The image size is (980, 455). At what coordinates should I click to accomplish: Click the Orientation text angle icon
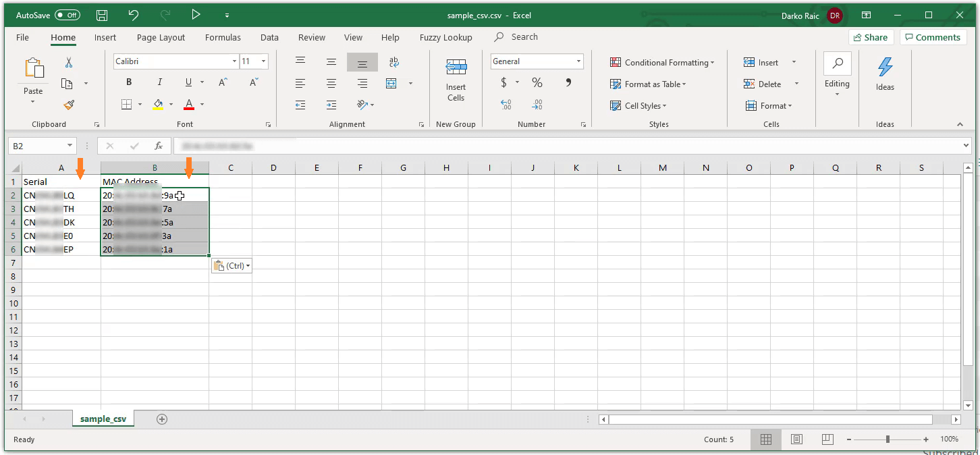click(362, 105)
